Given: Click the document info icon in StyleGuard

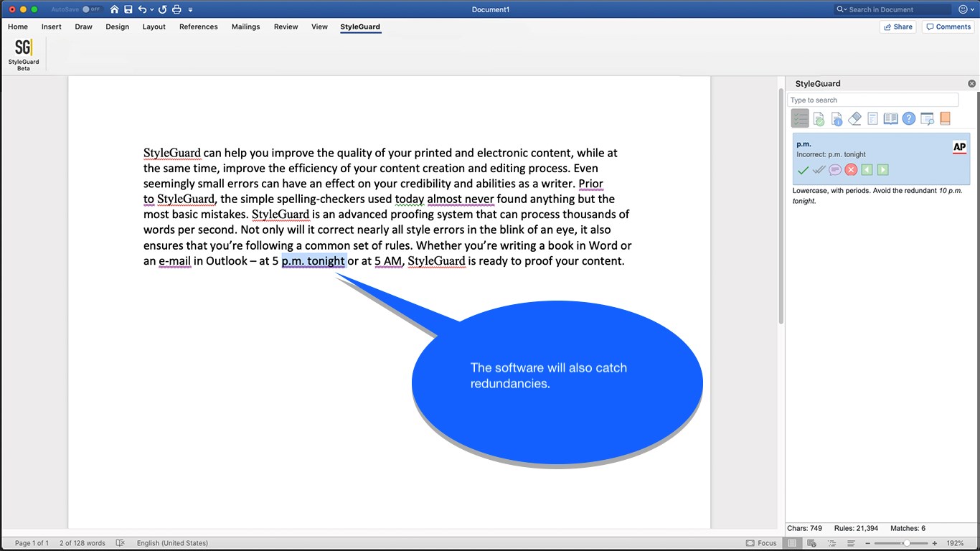Looking at the screenshot, I should 837,118.
